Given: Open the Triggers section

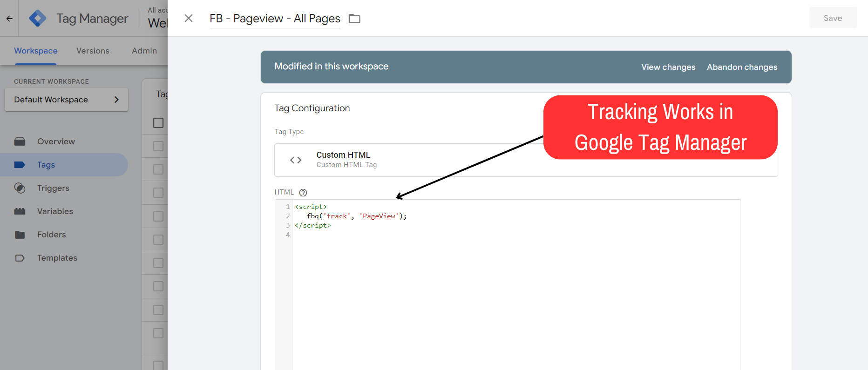Looking at the screenshot, I should pyautogui.click(x=53, y=188).
